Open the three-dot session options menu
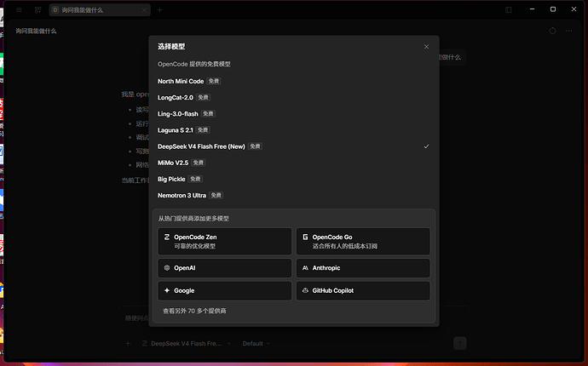 click(x=569, y=31)
